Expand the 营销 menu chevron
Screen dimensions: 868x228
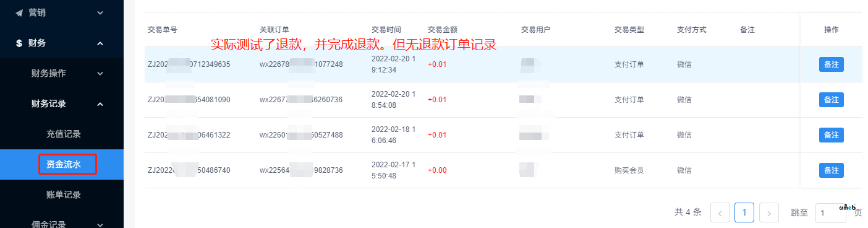click(100, 12)
